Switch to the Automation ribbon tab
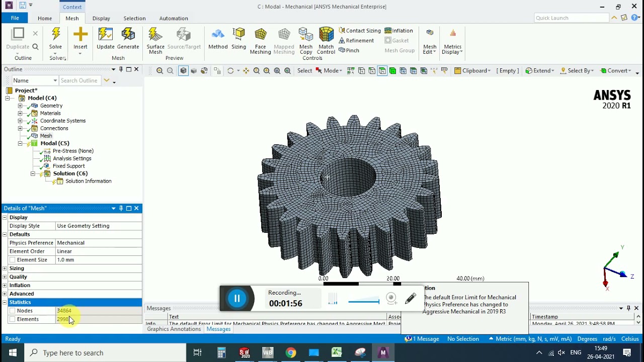This screenshot has width=644, height=362. (174, 18)
